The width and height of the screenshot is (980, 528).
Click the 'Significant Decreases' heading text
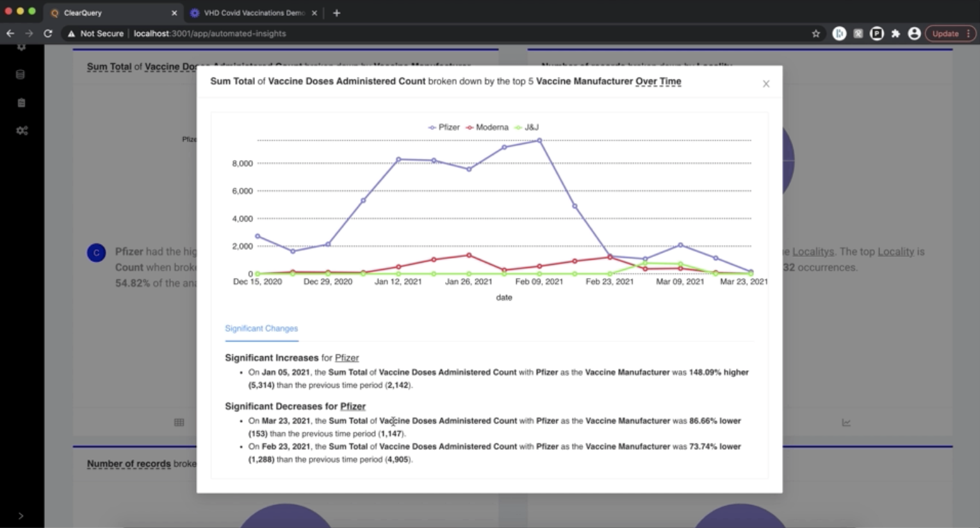tap(273, 407)
